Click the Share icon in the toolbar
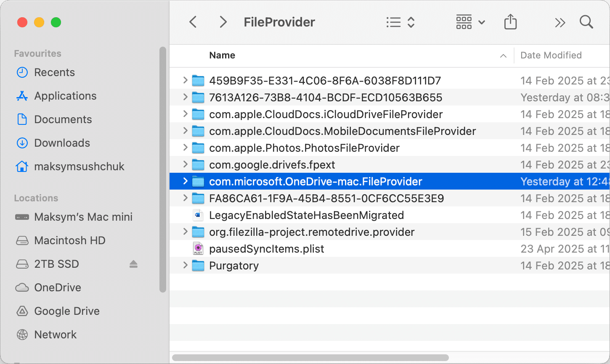 510,22
